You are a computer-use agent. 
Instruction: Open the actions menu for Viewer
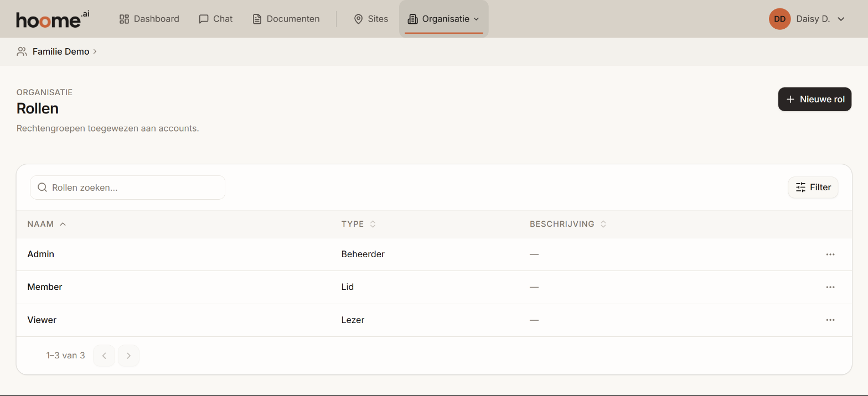(830, 320)
